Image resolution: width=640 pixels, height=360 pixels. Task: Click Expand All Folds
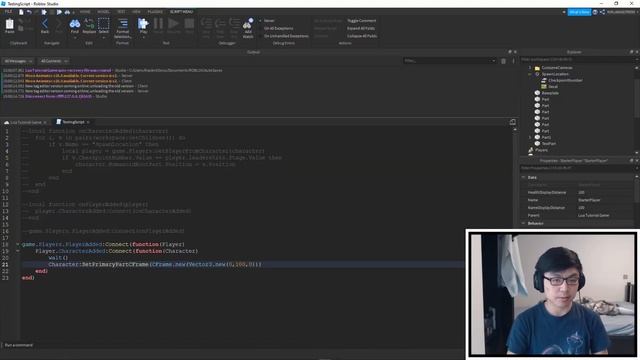click(361, 28)
